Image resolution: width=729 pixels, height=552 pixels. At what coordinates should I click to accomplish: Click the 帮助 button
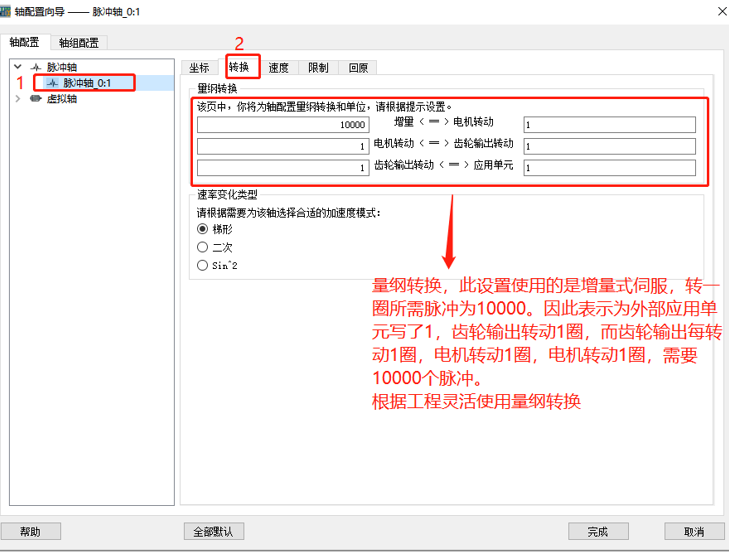tap(31, 531)
